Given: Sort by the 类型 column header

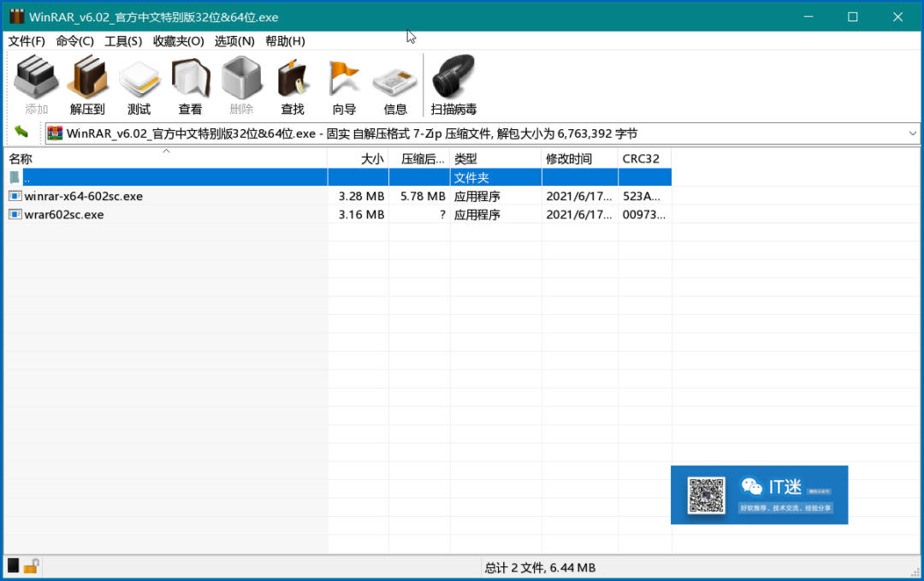Looking at the screenshot, I should (495, 158).
